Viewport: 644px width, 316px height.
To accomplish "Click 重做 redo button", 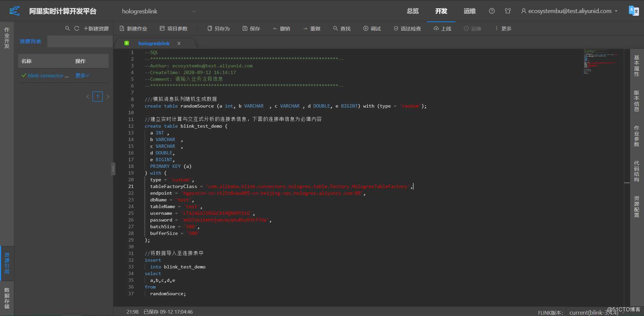I will (312, 28).
